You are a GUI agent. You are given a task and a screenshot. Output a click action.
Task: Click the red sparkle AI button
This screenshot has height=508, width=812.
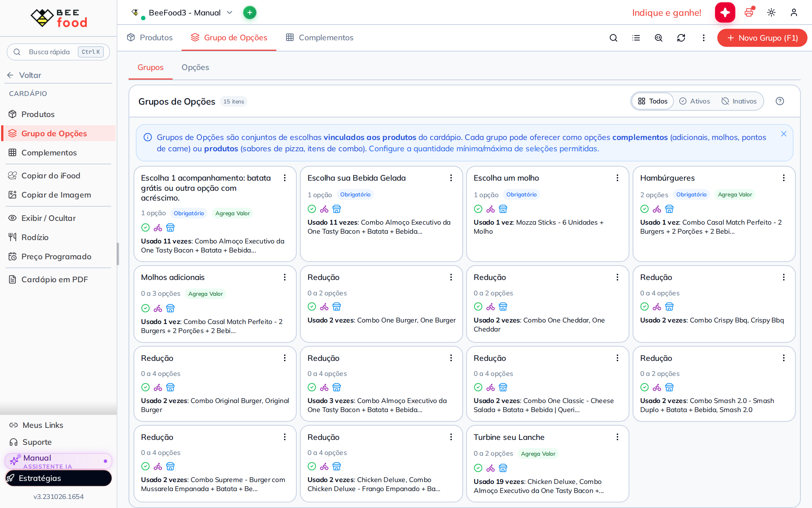click(x=725, y=12)
